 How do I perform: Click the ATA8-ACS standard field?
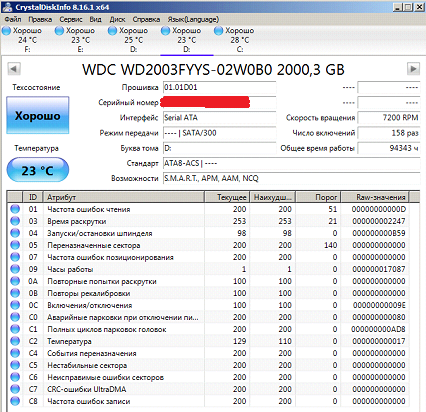click(x=291, y=163)
